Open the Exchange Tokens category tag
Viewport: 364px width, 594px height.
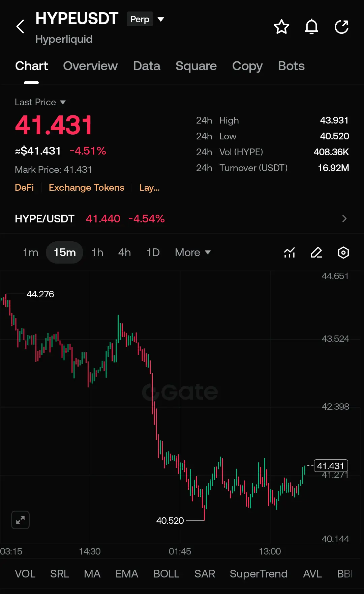point(87,188)
